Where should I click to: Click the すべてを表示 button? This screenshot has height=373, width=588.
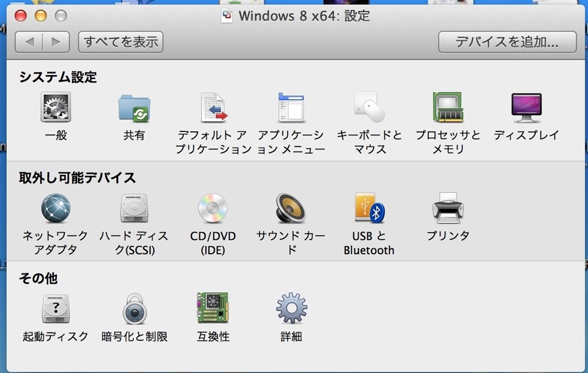coord(120,41)
